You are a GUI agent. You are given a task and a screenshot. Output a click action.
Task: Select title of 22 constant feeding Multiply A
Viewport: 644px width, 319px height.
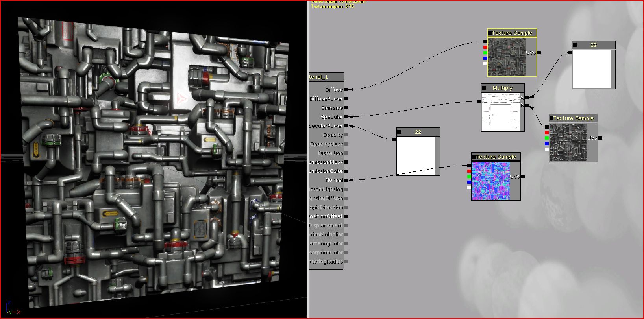click(x=594, y=45)
